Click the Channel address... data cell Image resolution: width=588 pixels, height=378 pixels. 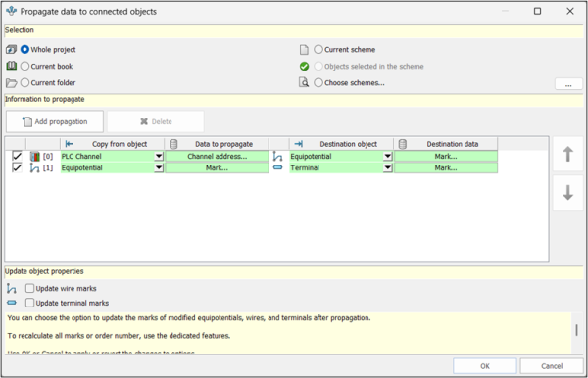[x=218, y=157]
